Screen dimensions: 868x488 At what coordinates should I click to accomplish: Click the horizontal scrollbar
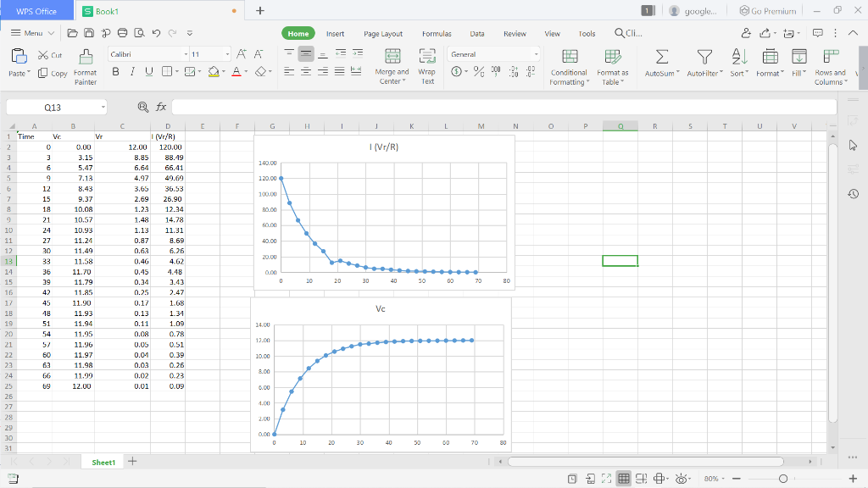(645, 462)
